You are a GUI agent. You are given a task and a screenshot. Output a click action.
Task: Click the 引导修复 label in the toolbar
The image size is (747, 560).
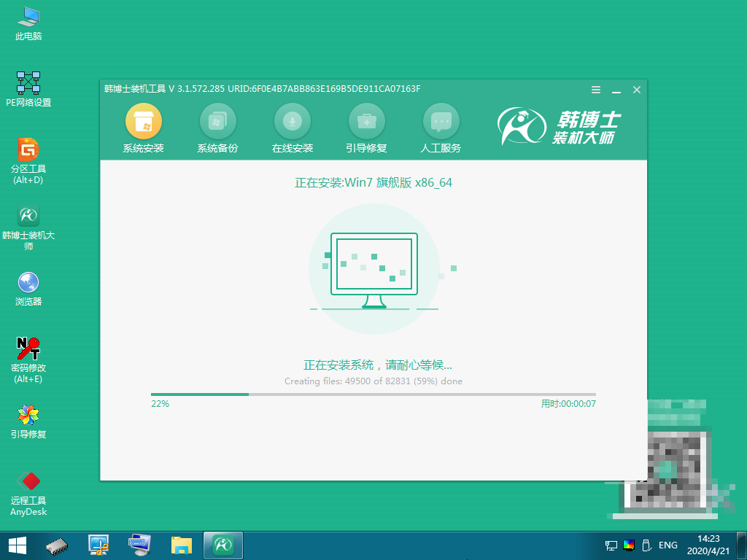[x=366, y=148]
